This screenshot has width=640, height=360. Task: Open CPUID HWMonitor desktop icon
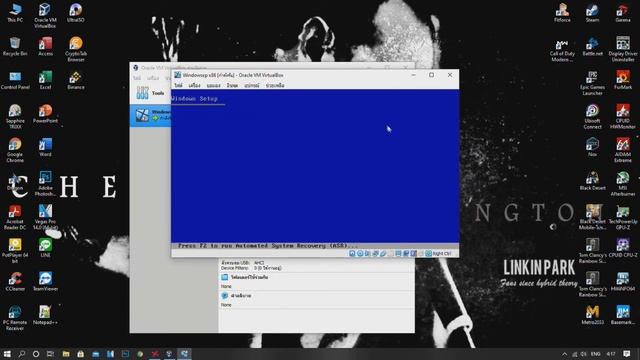click(x=623, y=116)
